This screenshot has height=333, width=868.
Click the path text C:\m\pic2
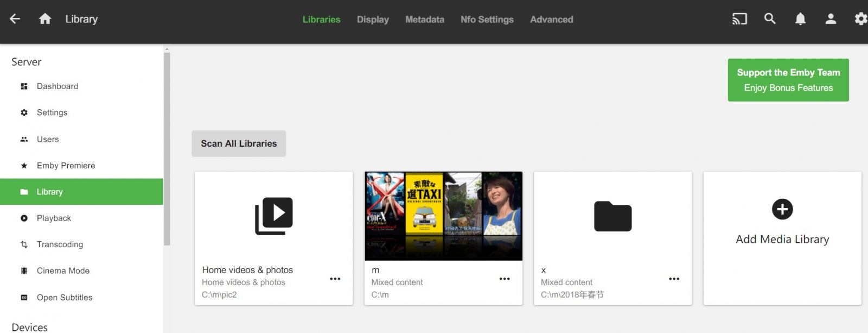pyautogui.click(x=219, y=294)
